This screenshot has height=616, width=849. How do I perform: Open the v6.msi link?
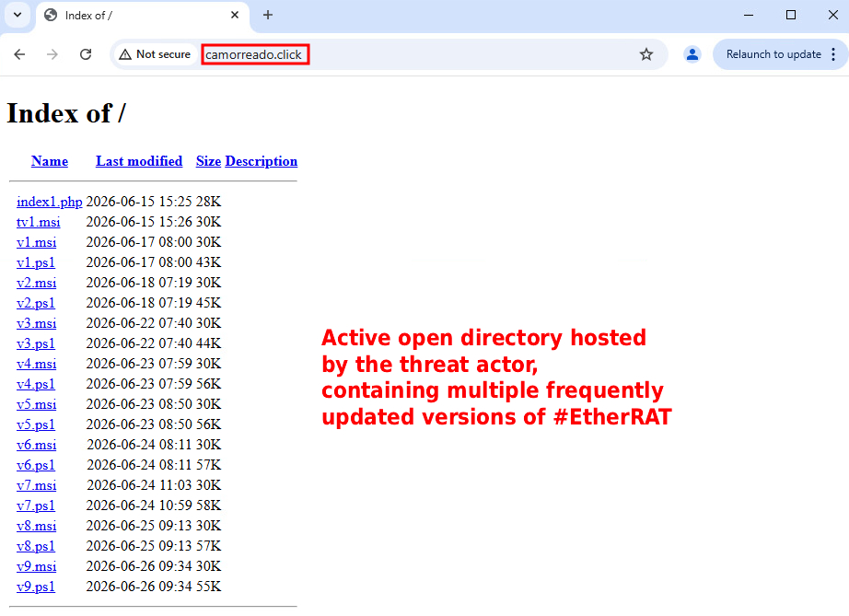click(36, 445)
